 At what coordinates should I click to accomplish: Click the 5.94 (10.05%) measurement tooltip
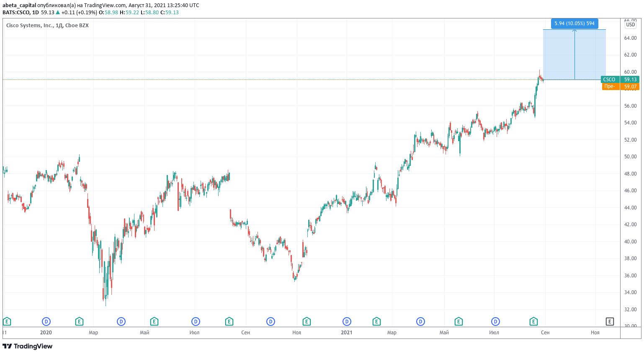click(574, 23)
